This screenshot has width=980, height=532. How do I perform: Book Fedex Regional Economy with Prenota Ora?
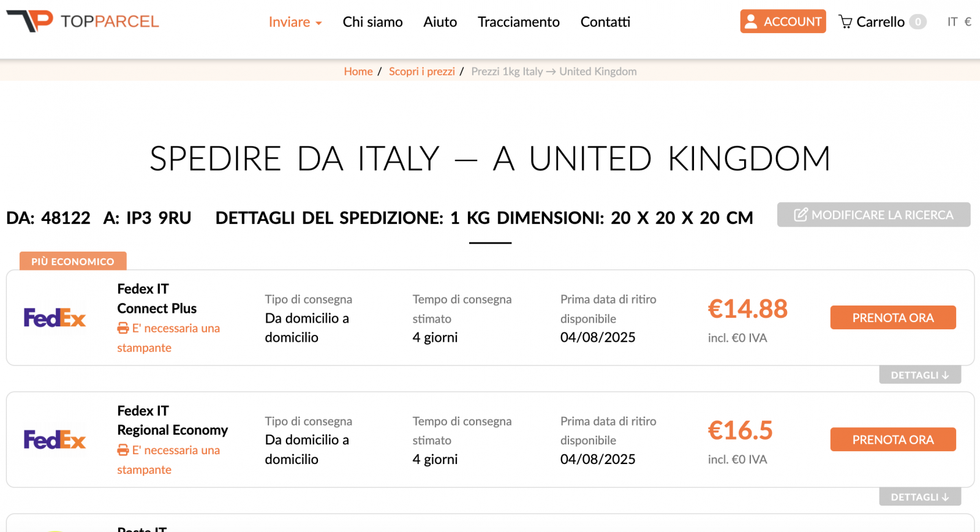(x=893, y=440)
